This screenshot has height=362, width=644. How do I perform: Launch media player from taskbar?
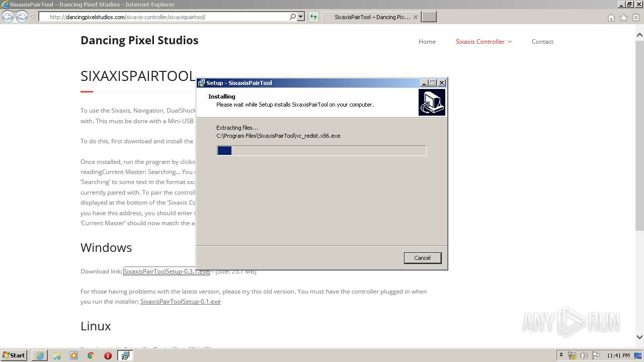(74, 355)
